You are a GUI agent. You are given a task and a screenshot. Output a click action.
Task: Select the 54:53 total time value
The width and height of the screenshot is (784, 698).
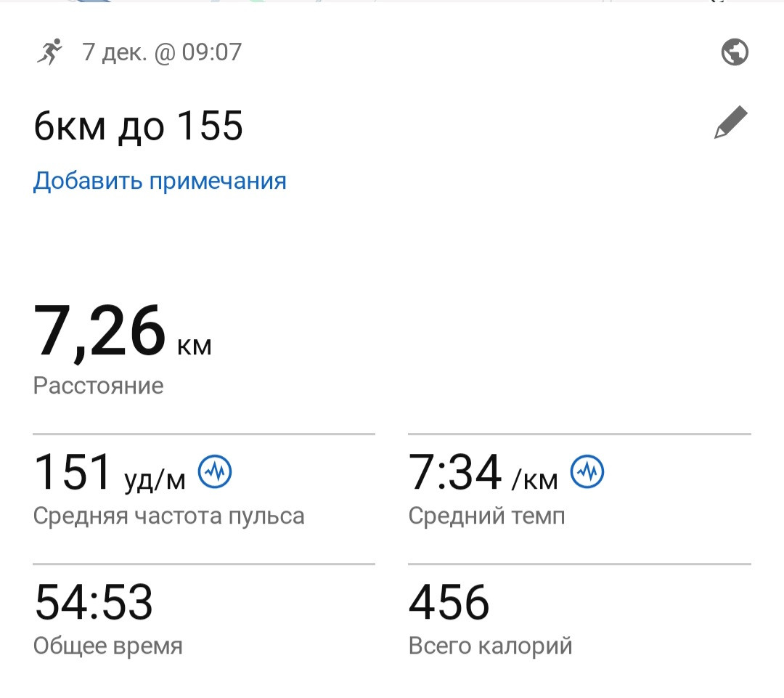point(94,602)
